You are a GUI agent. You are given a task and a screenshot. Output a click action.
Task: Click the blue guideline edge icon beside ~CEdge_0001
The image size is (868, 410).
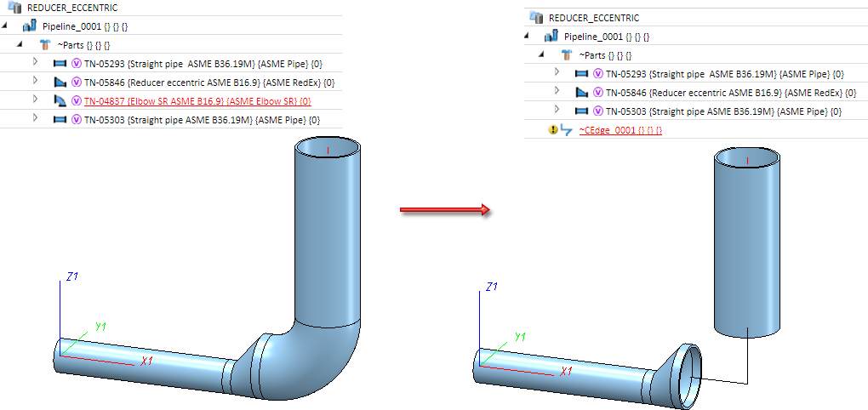click(x=566, y=130)
